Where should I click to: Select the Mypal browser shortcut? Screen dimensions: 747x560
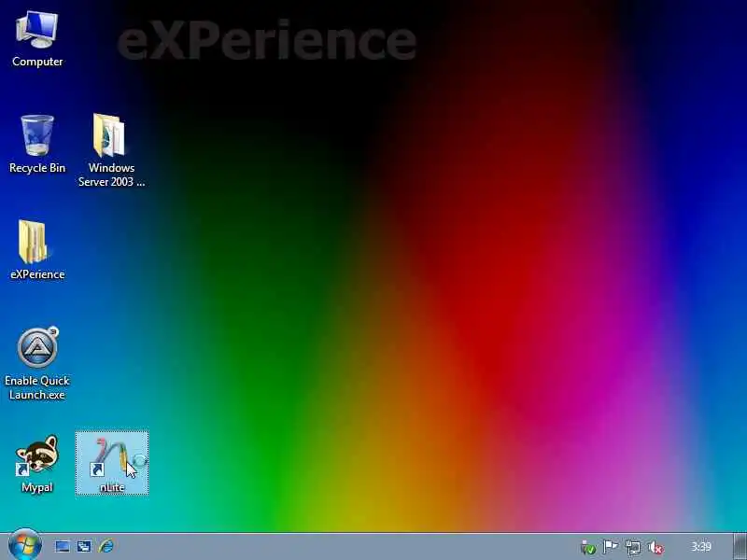pos(37,463)
